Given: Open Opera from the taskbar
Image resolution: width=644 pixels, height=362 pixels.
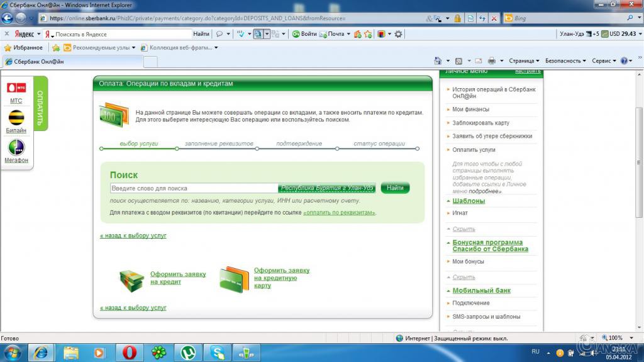Looking at the screenshot, I should 130,353.
